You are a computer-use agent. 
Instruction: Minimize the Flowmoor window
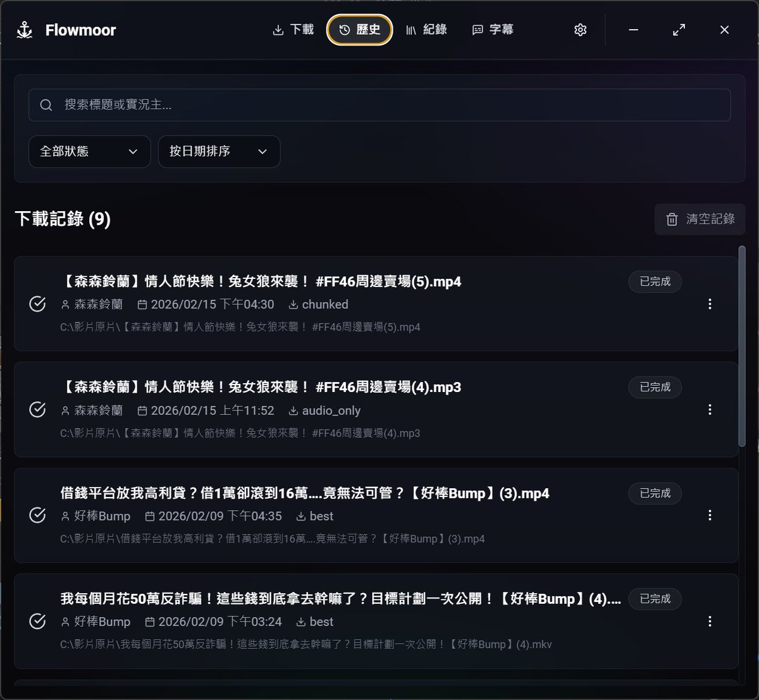coord(633,30)
